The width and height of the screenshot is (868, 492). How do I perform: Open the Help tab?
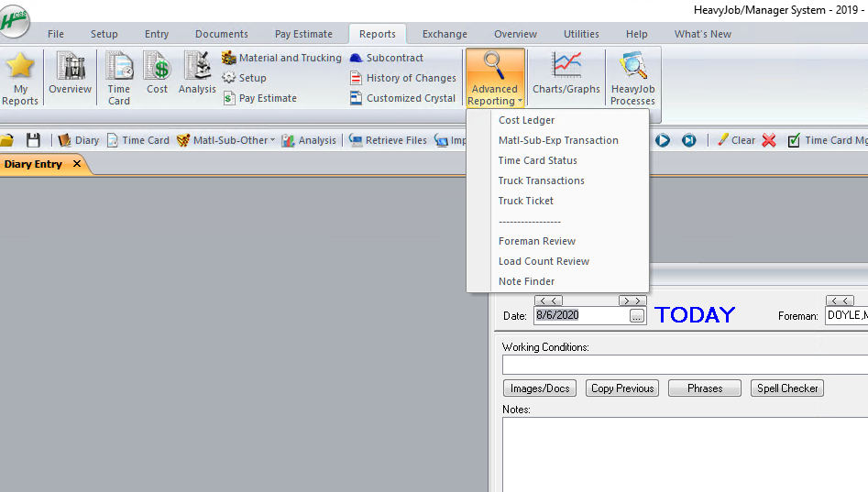637,34
